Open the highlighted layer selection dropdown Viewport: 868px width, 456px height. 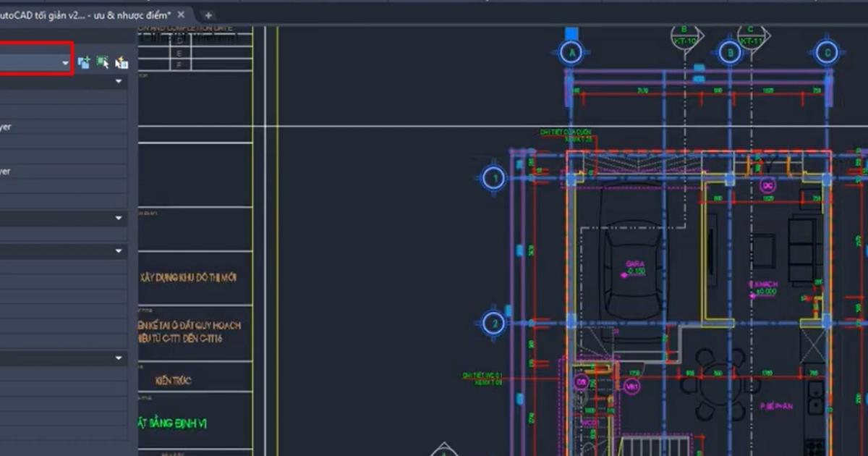[64, 62]
